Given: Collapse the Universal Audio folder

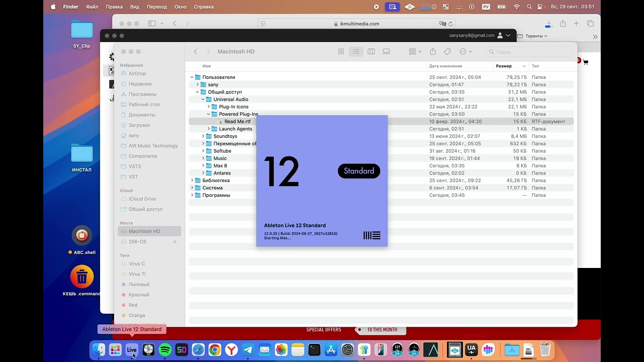Looking at the screenshot, I should coord(203,100).
